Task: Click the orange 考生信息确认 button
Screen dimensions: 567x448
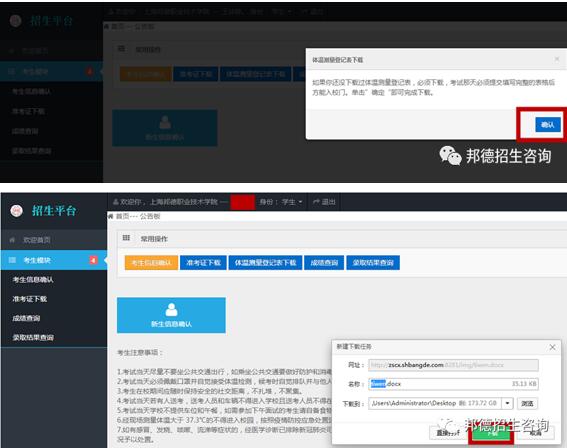Action: pyautogui.click(x=151, y=263)
